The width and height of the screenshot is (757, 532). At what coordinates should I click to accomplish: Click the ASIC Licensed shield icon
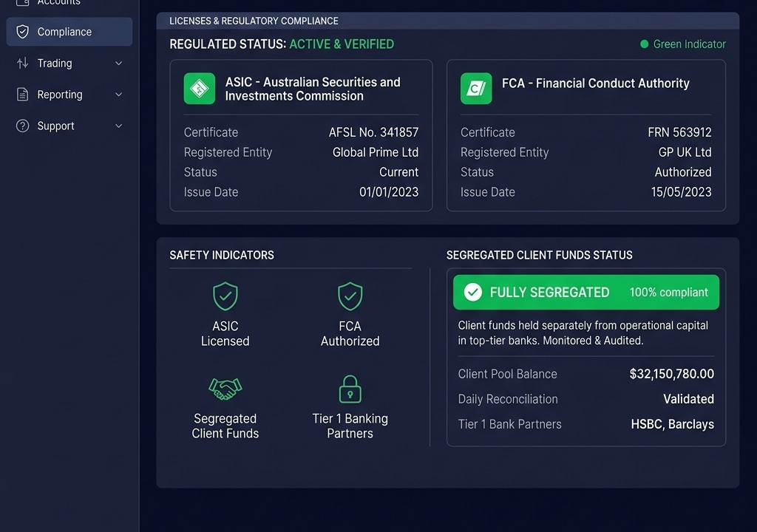click(x=225, y=296)
